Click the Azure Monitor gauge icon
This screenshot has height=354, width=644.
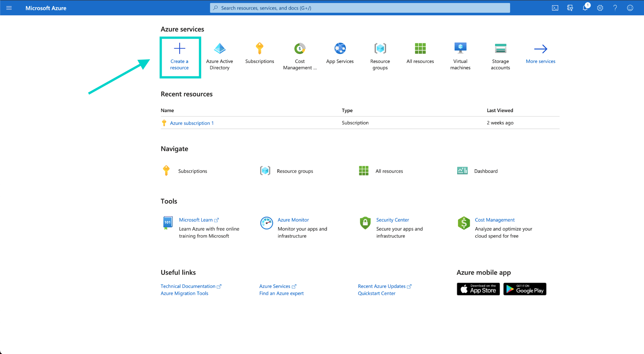tap(266, 223)
